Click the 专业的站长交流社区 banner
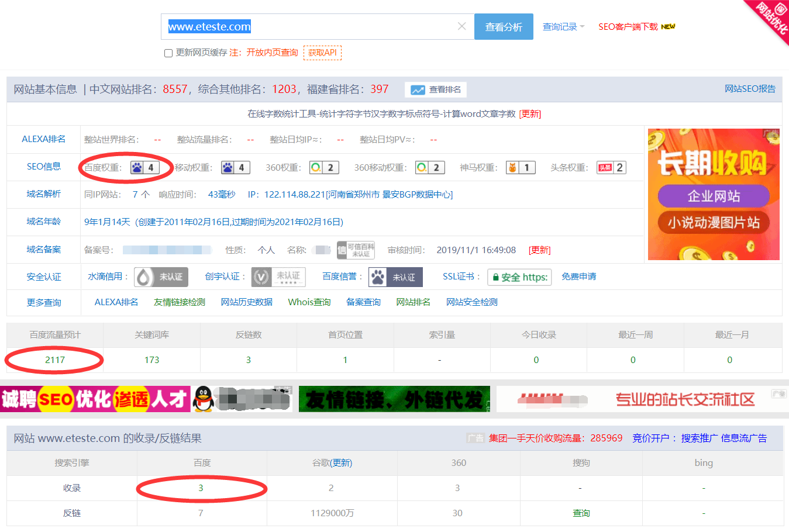This screenshot has width=789, height=532. pyautogui.click(x=642, y=399)
